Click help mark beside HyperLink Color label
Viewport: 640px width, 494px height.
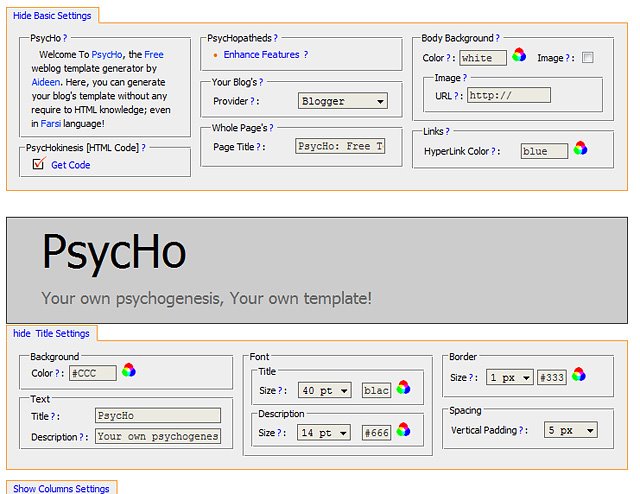[493, 151]
